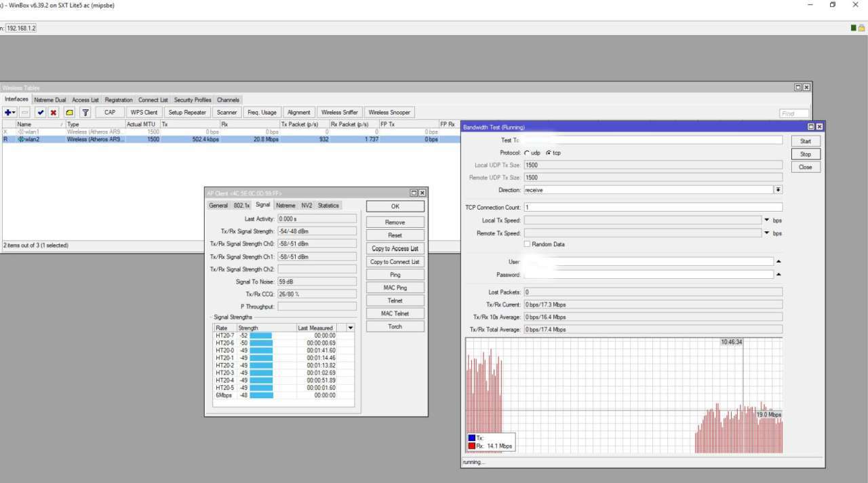Stop the running bandwidth test
868x483 pixels.
point(805,154)
